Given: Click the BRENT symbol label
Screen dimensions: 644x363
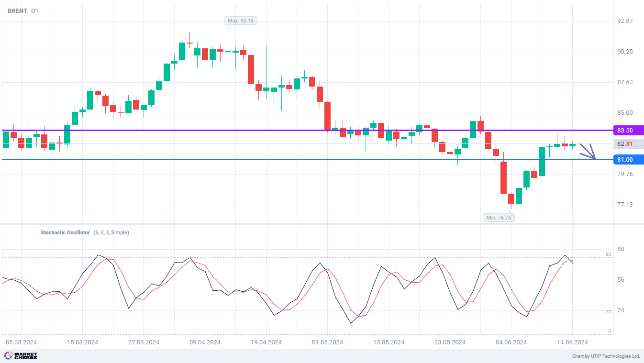Looking at the screenshot, I should coord(17,11).
